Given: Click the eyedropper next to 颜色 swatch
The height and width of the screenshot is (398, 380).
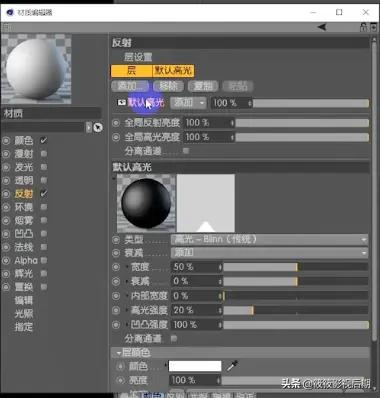Looking at the screenshot, I should (232, 366).
